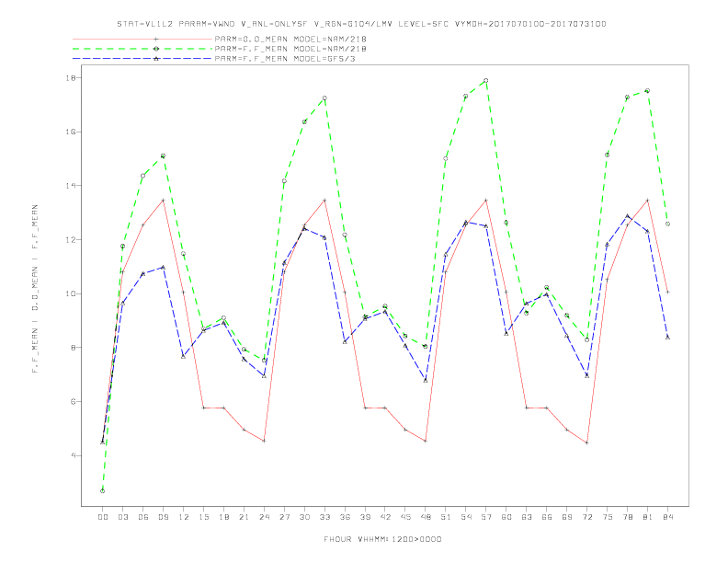Click y-axis tick label 14

click(x=71, y=186)
